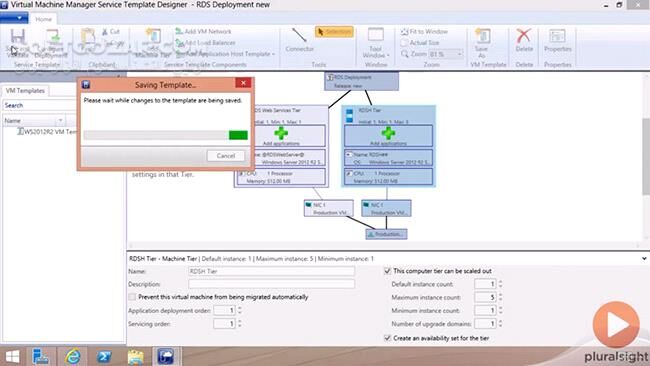Toggle This computer tier can be scaled out

pyautogui.click(x=388, y=271)
